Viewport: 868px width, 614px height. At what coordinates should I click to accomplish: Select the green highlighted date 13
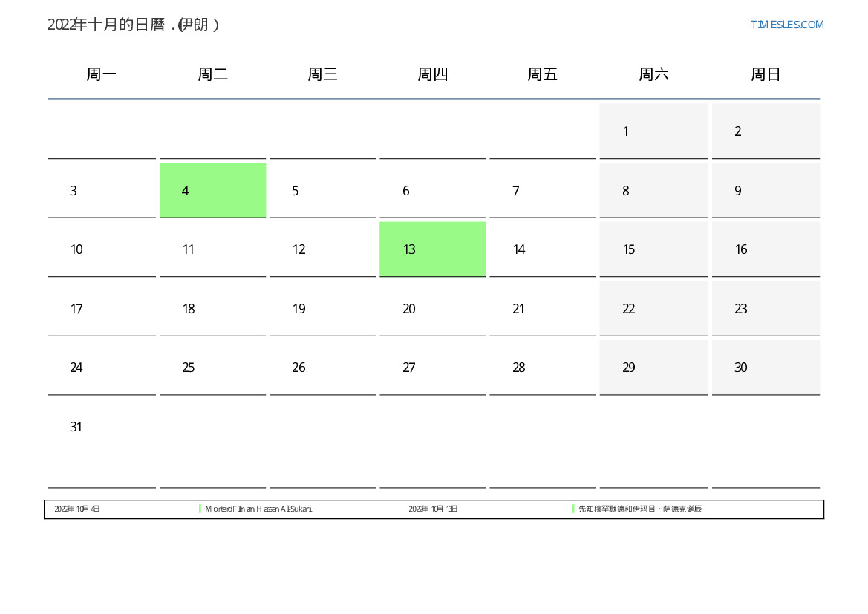pos(432,249)
